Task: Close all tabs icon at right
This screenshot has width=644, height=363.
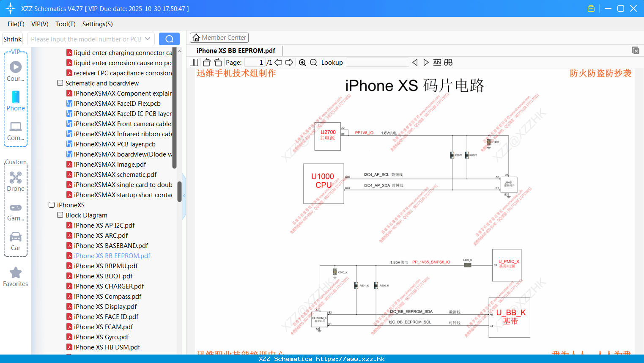Action: (635, 50)
